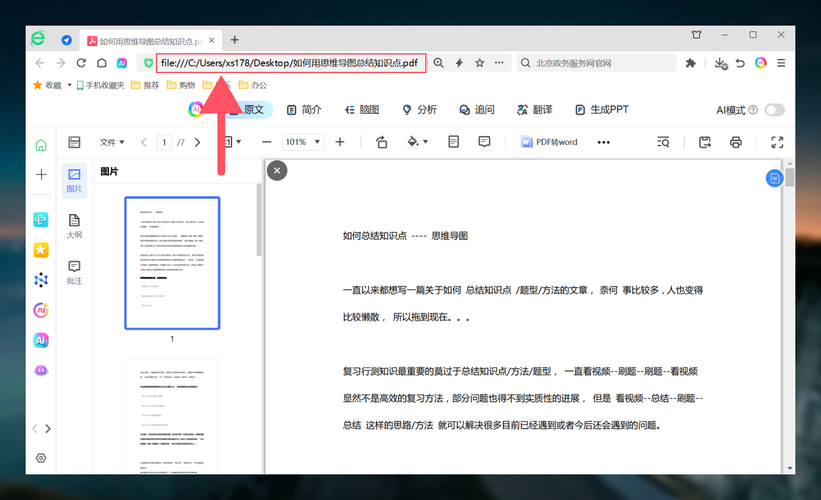Open toolbar more options three dots
The height and width of the screenshot is (500, 821).
[x=604, y=142]
